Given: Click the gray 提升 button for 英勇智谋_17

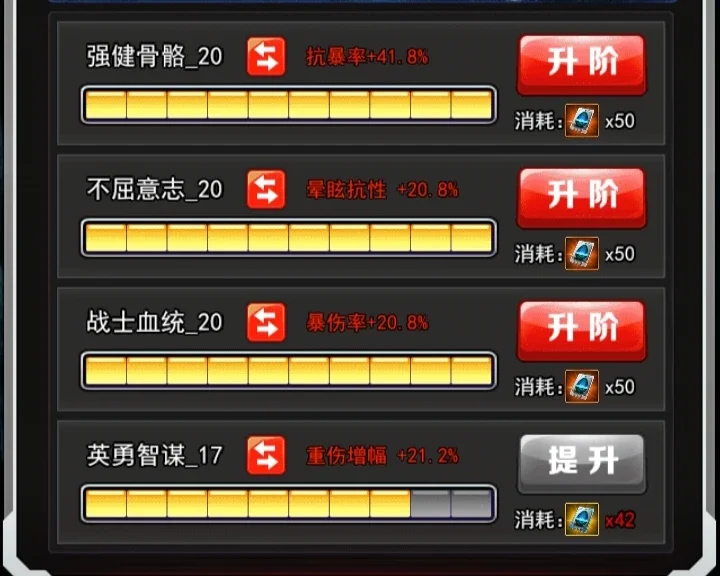Looking at the screenshot, I should 582,463.
